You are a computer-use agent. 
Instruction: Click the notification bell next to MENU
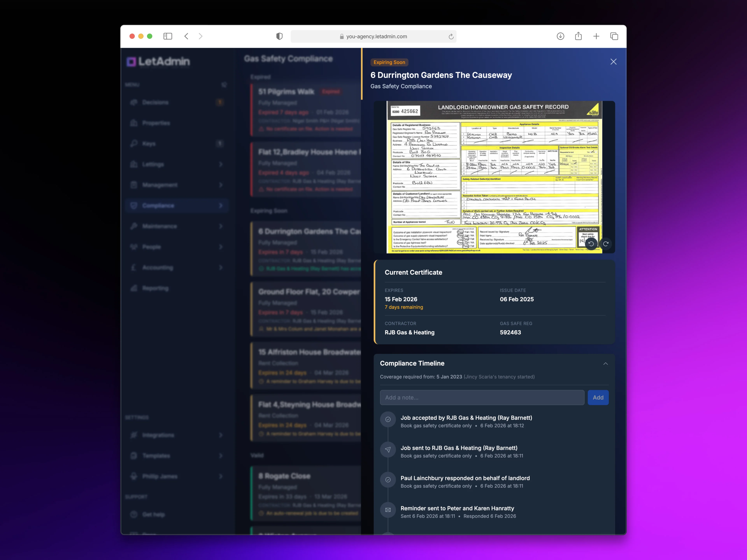[x=224, y=85]
